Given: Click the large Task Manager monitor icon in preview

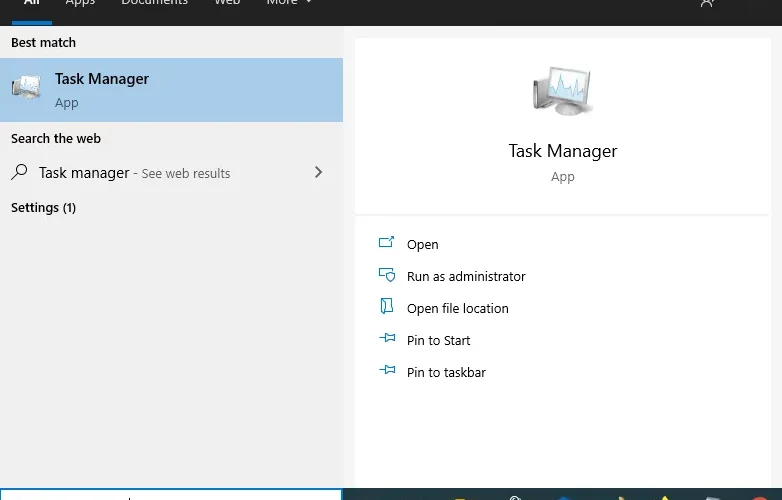Looking at the screenshot, I should click(x=562, y=91).
